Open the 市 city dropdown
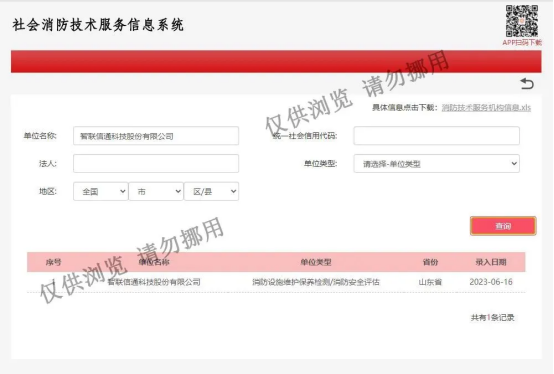554x374 pixels. click(x=156, y=191)
